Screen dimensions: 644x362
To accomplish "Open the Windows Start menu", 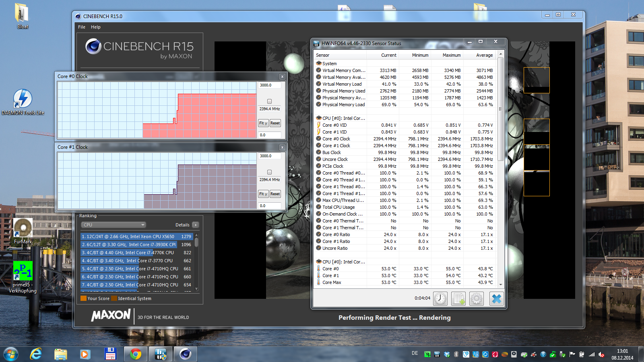I will tap(11, 354).
